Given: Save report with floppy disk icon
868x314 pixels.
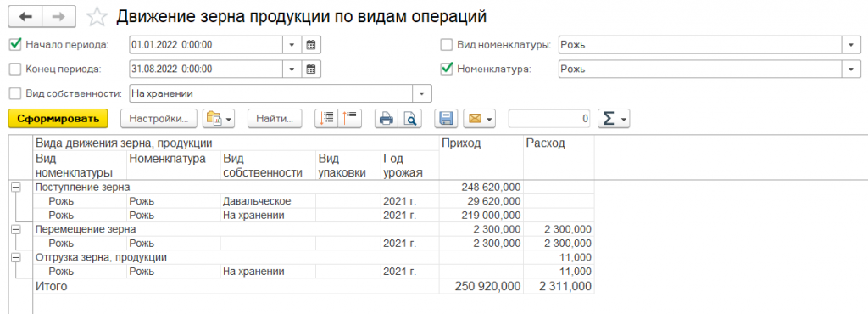Looking at the screenshot, I should click(446, 118).
